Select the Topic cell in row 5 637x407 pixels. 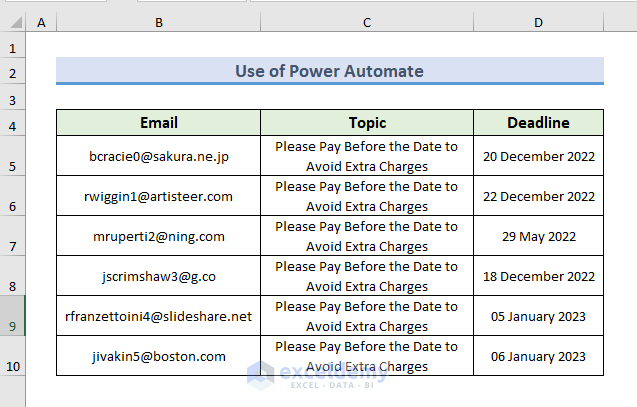click(367, 156)
